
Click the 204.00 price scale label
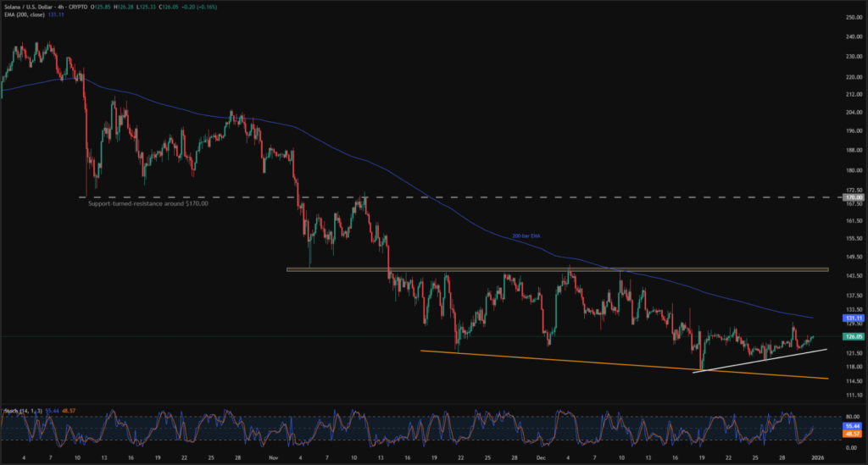tap(854, 113)
